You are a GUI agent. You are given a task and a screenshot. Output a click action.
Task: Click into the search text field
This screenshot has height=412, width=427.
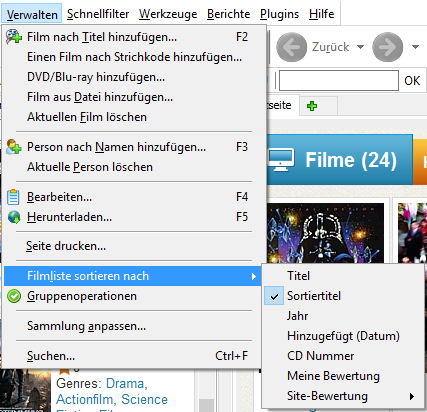(339, 80)
